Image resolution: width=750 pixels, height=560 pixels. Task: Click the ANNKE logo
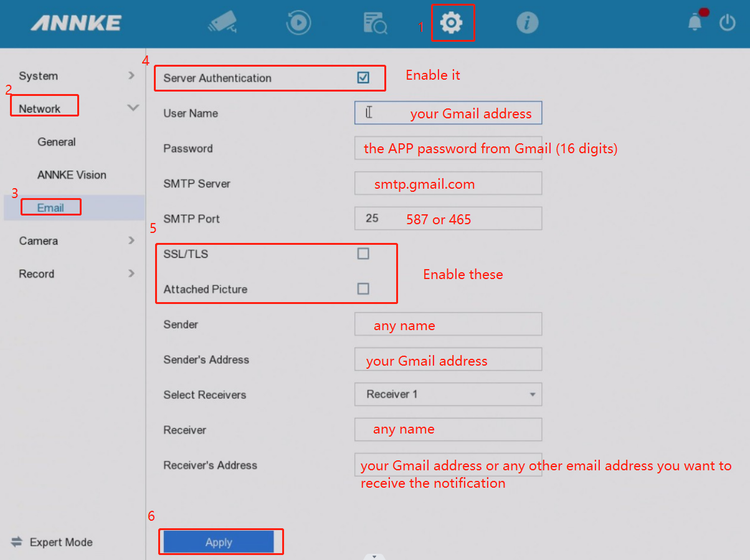click(76, 23)
